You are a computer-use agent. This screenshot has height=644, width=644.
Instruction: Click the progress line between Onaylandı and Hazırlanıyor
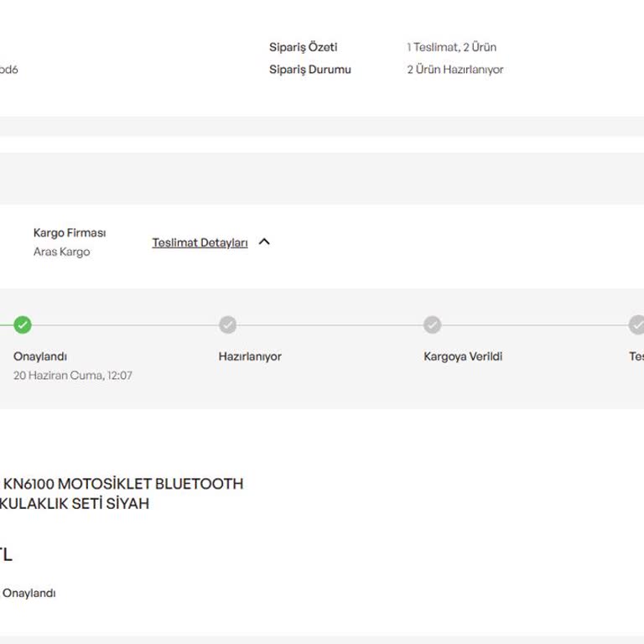[126, 325]
